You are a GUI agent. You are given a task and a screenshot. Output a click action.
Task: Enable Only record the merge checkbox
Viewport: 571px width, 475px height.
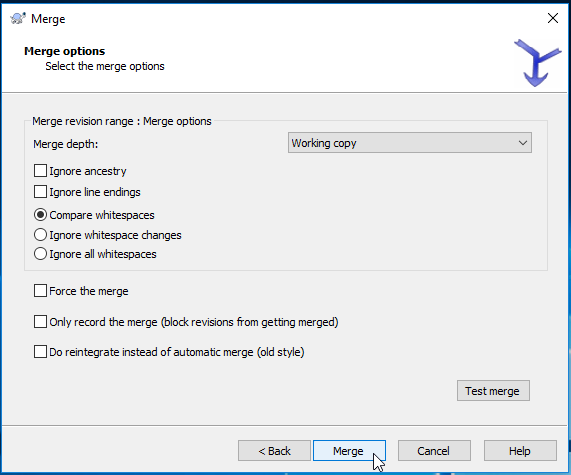(x=40, y=322)
